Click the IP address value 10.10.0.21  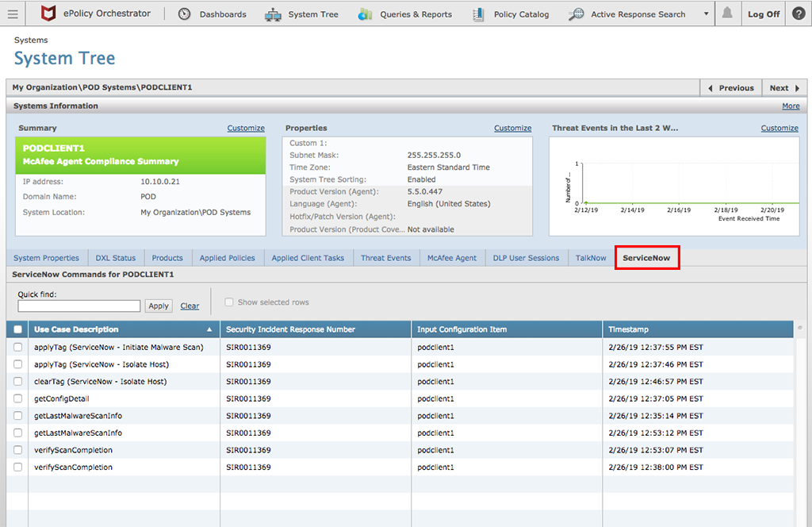tap(160, 182)
